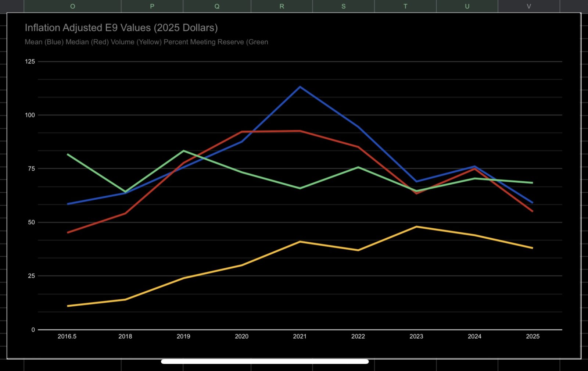Click the green line's starting point at 2016.5
Viewport: 588px width, 371px height.
(x=68, y=154)
